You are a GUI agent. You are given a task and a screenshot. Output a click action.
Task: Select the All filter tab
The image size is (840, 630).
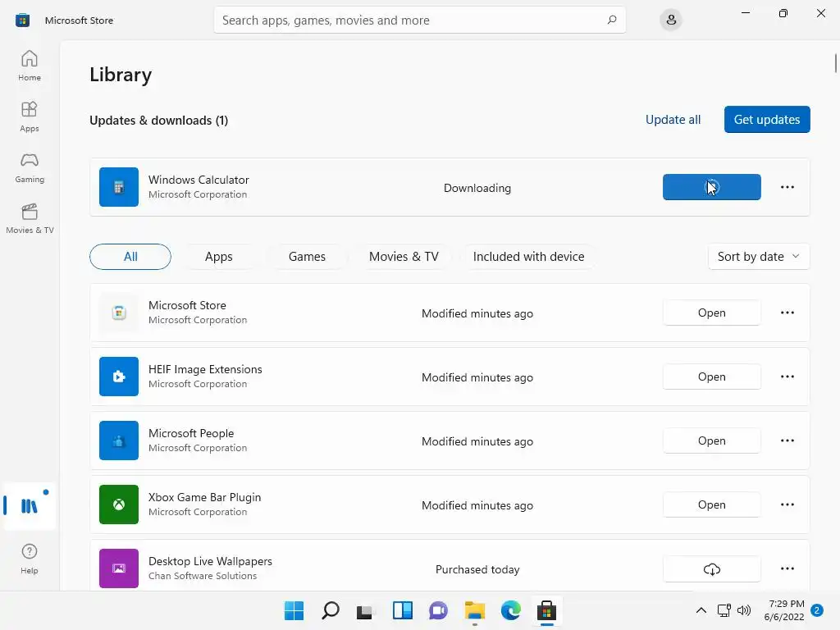pos(130,257)
